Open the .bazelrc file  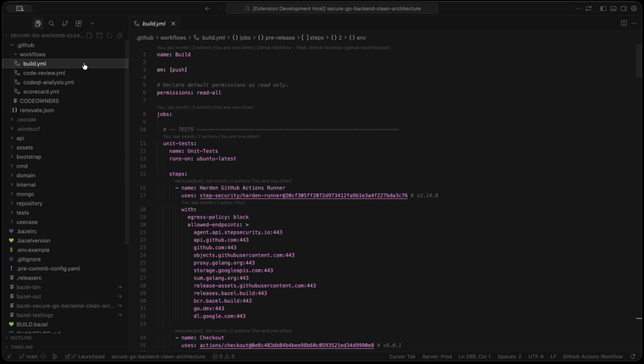coord(66,231)
